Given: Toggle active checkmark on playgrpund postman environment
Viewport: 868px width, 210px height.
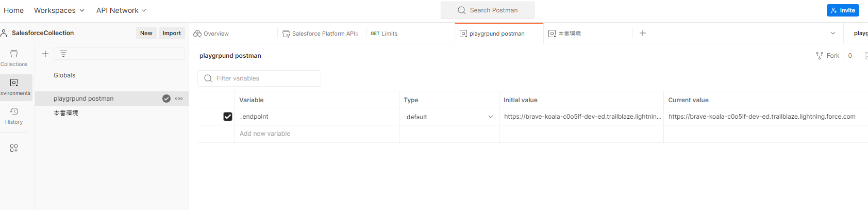Looking at the screenshot, I should 166,99.
